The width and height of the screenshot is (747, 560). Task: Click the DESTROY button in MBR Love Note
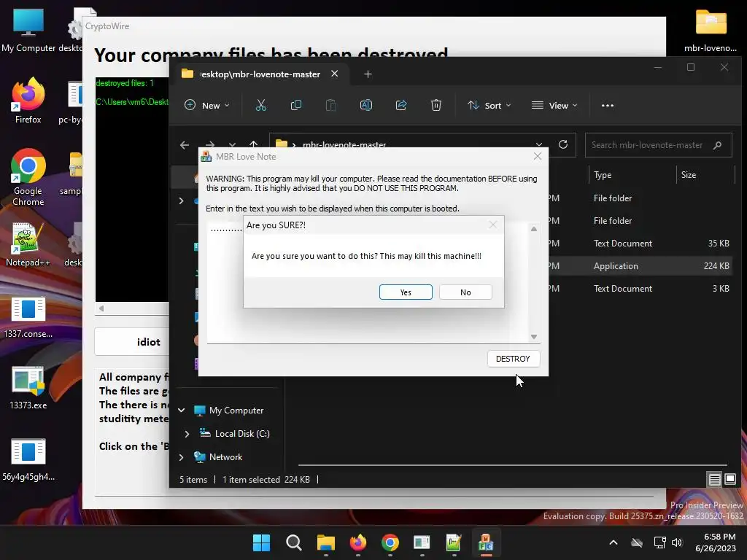coord(513,359)
